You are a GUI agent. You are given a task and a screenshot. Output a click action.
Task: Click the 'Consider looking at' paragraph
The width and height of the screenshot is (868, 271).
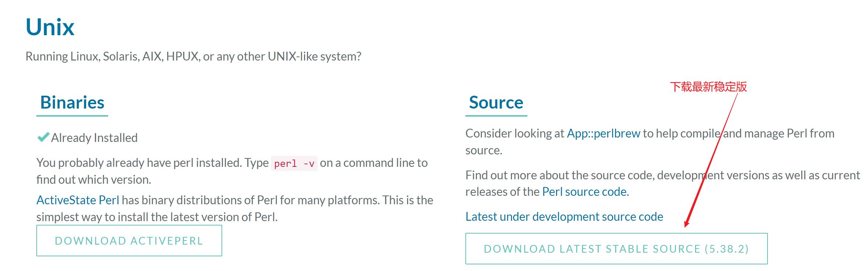click(x=650, y=142)
